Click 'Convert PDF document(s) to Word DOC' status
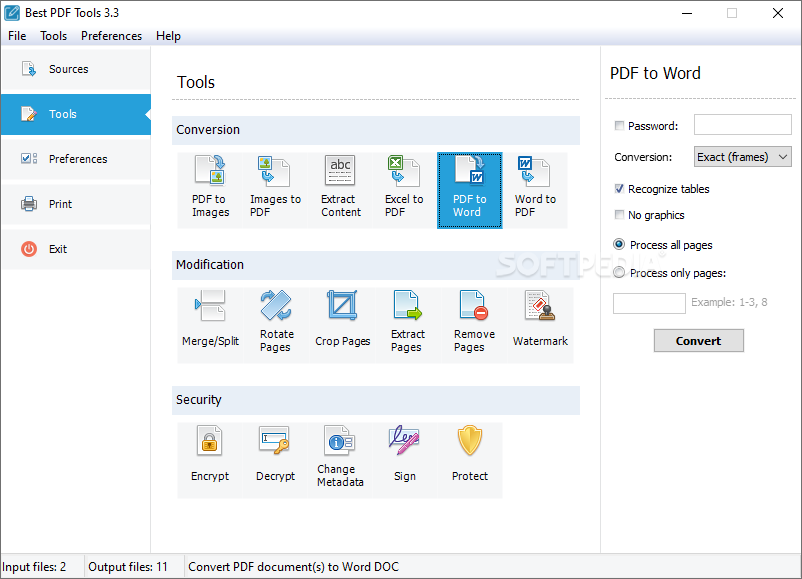The width and height of the screenshot is (802, 579). [293, 567]
